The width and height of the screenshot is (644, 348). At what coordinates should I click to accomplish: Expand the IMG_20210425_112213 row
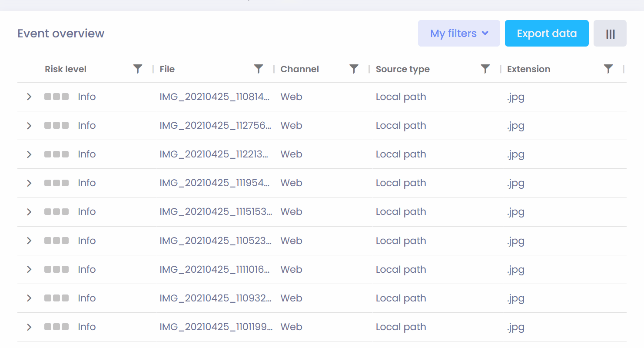pos(29,154)
